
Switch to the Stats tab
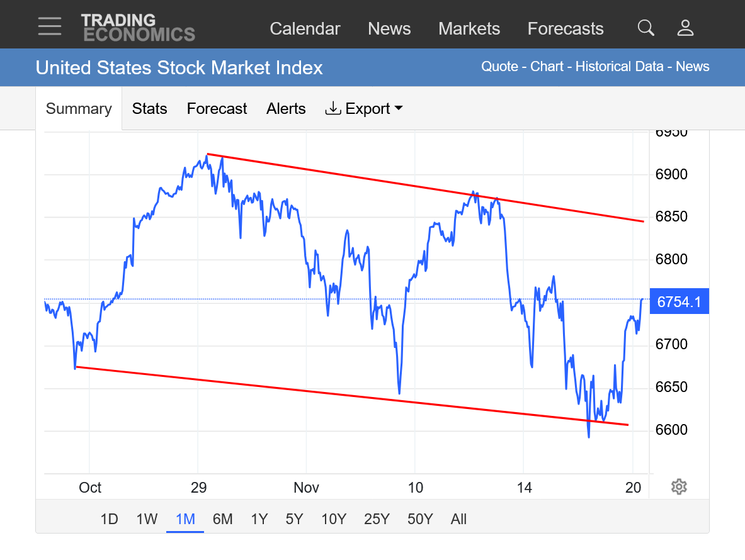pos(149,109)
